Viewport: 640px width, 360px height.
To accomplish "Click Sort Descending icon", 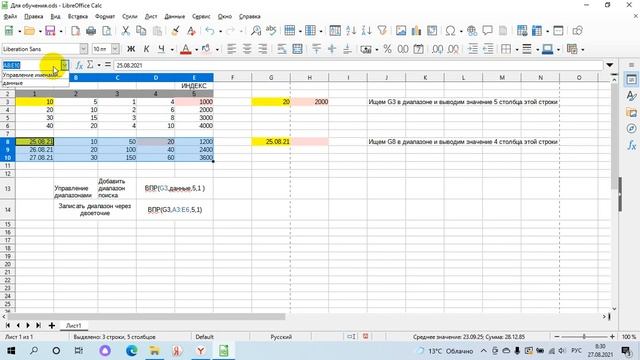I will click(366, 31).
